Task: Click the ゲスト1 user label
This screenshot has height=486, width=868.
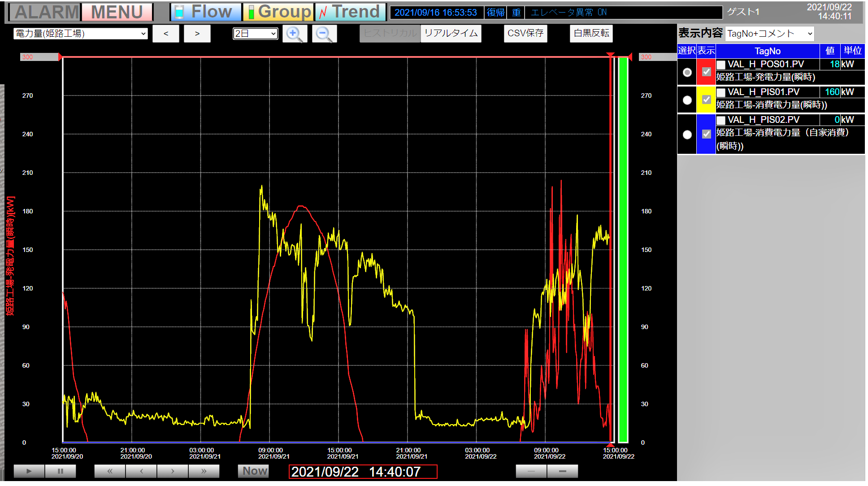Action: coord(743,12)
